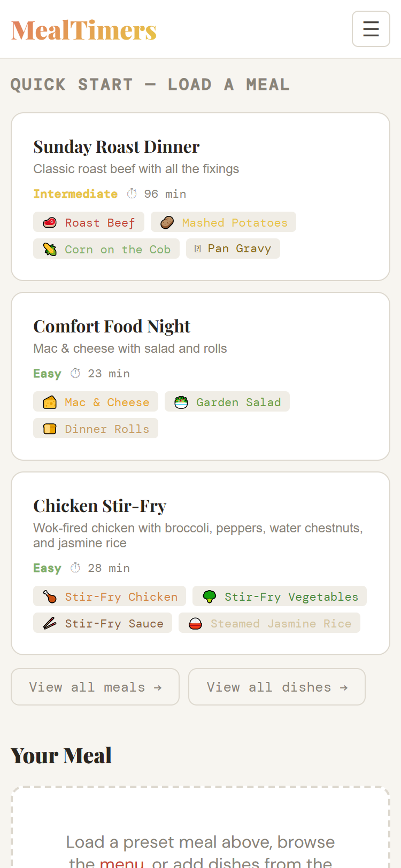Click the Pan Gravy dish chip
Image resolution: width=401 pixels, height=868 pixels.
(233, 247)
